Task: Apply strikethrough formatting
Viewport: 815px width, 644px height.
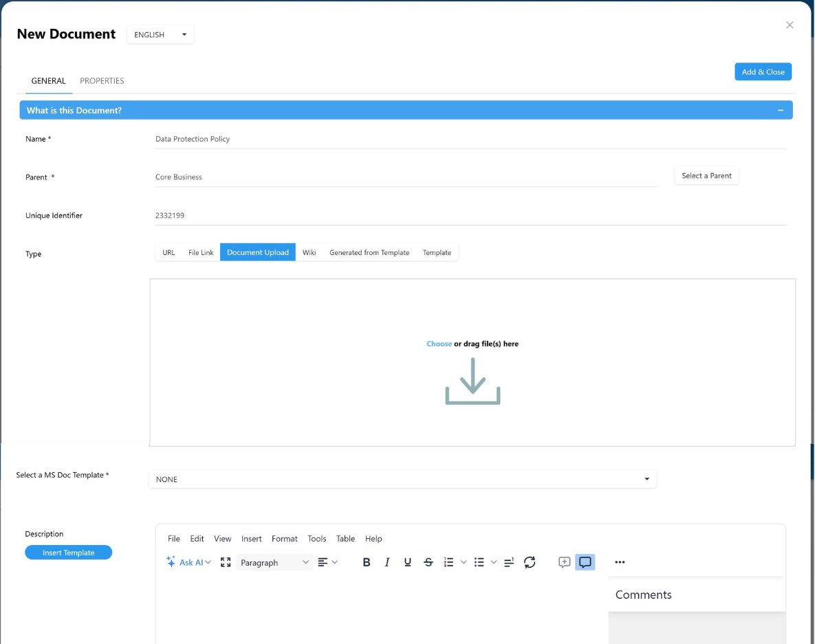Action: coord(428,562)
